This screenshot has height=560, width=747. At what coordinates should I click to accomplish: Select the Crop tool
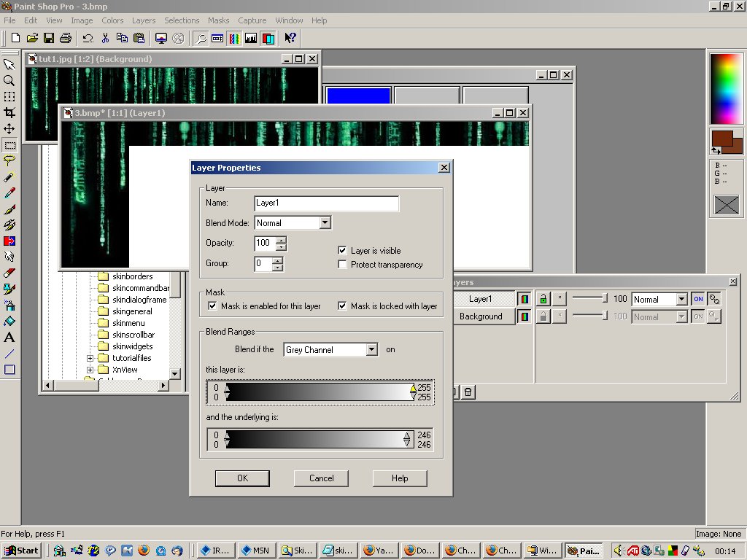coord(9,112)
